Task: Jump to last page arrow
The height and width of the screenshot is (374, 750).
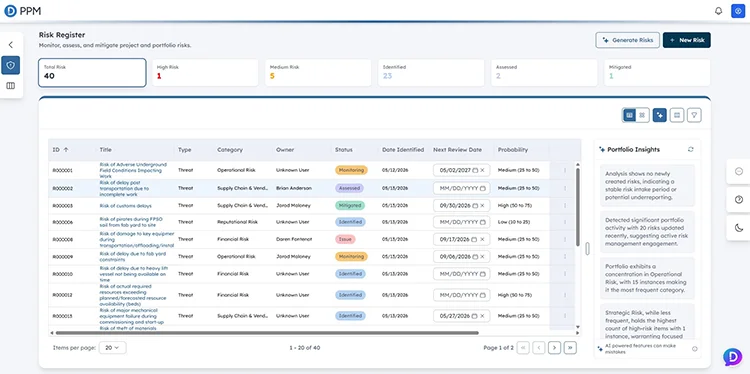Action: [x=569, y=348]
